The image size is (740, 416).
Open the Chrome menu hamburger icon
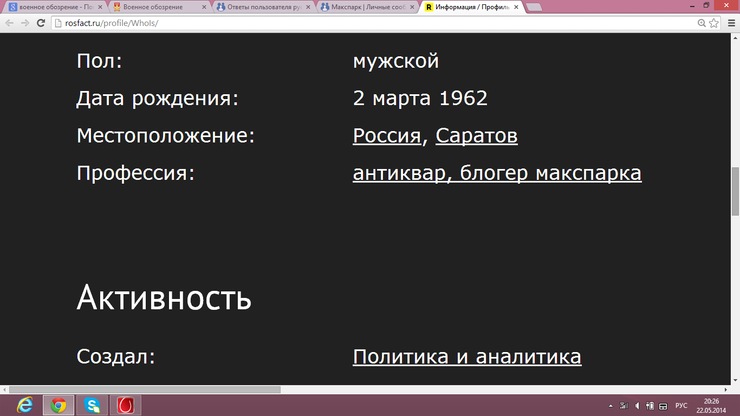coord(732,23)
